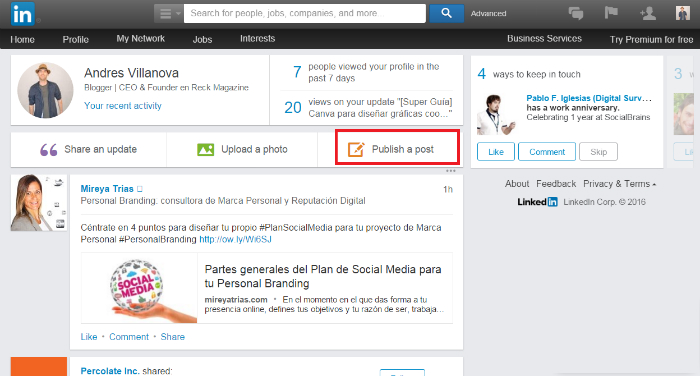The height and width of the screenshot is (376, 700).
Task: Open Business Services menu item
Action: coord(544,39)
